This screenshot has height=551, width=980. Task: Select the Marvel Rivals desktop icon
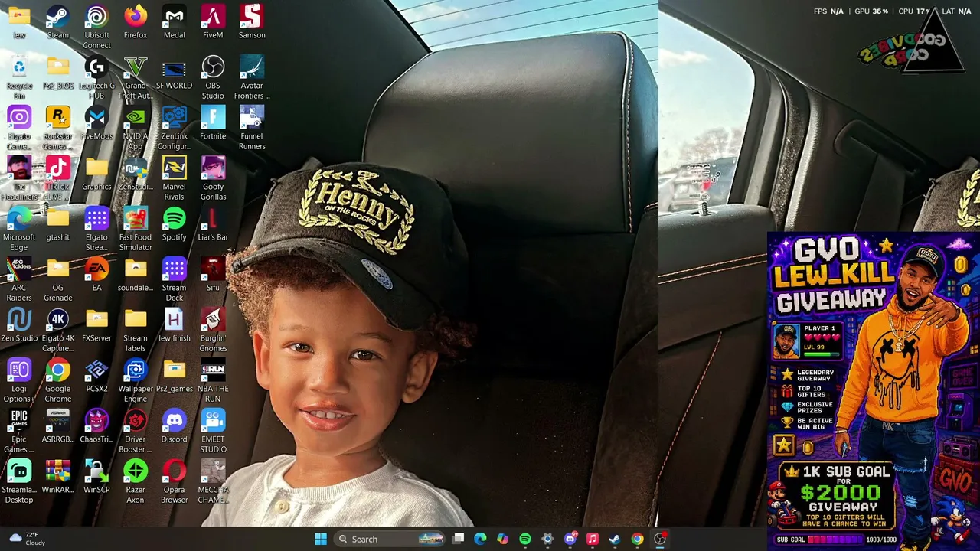point(174,179)
